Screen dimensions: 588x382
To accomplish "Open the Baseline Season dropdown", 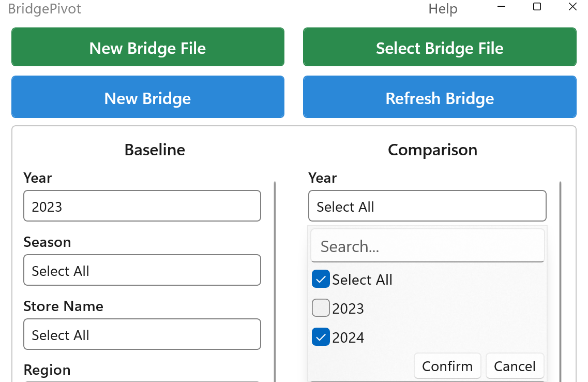I will pos(142,270).
